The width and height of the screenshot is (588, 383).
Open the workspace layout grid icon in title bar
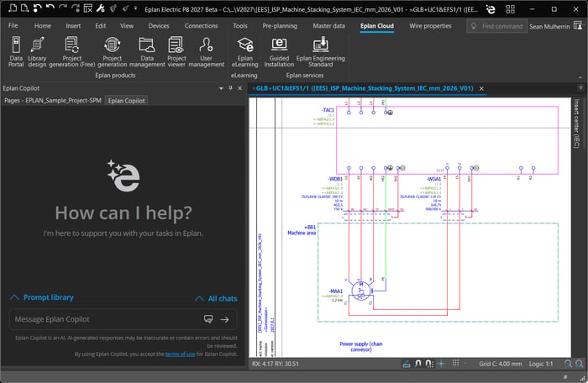(x=511, y=9)
